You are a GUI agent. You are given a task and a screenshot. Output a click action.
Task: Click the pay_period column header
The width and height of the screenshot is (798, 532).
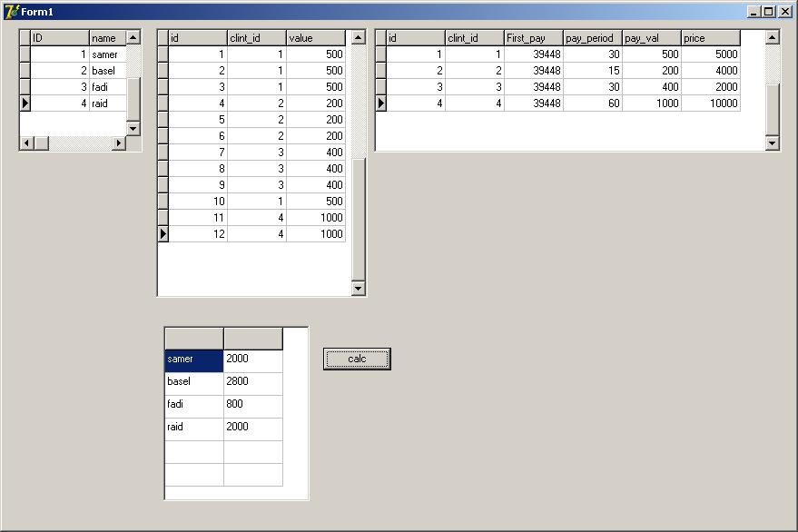click(593, 38)
